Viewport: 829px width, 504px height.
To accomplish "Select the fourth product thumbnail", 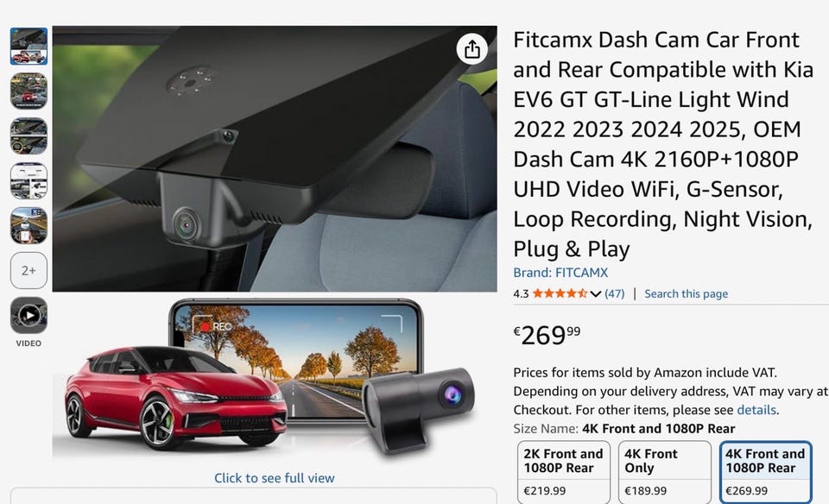I will coord(28,180).
